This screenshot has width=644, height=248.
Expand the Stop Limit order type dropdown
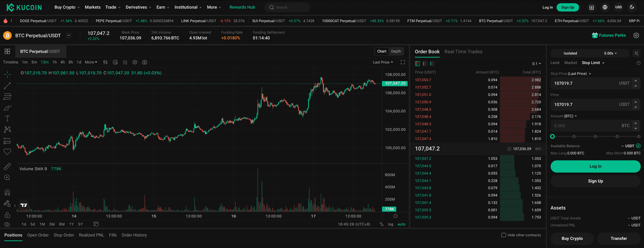(x=593, y=63)
